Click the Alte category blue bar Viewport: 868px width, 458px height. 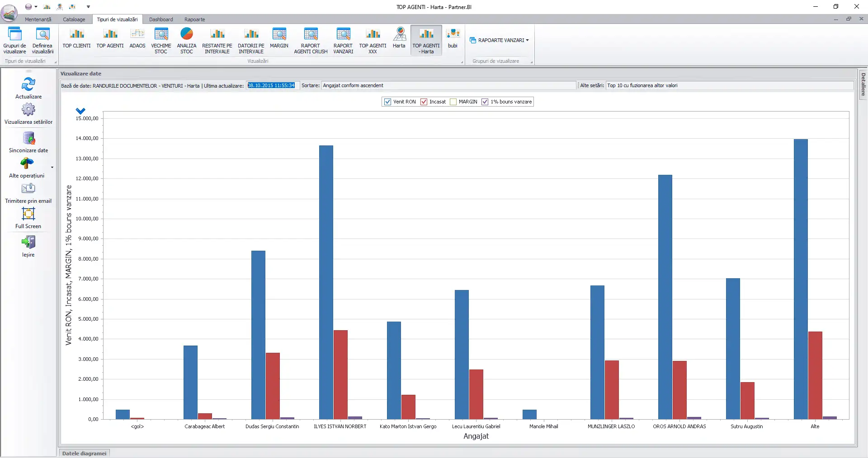point(801,279)
